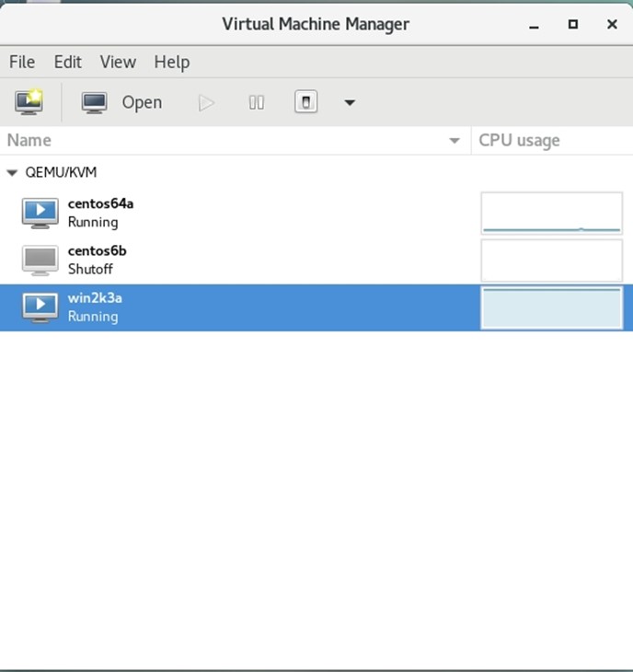
Task: Click the Running status of centos64a
Action: 93,223
